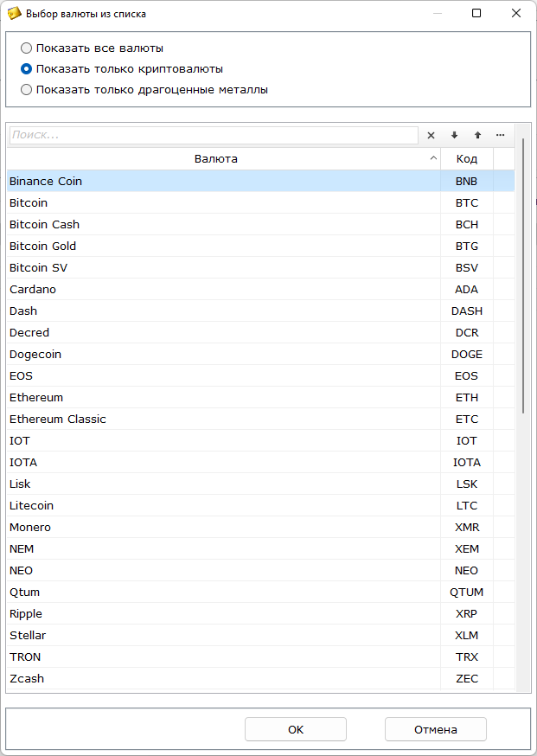This screenshot has height=756, width=537.
Task: Select the 'Monero' currency row
Action: tap(261, 528)
